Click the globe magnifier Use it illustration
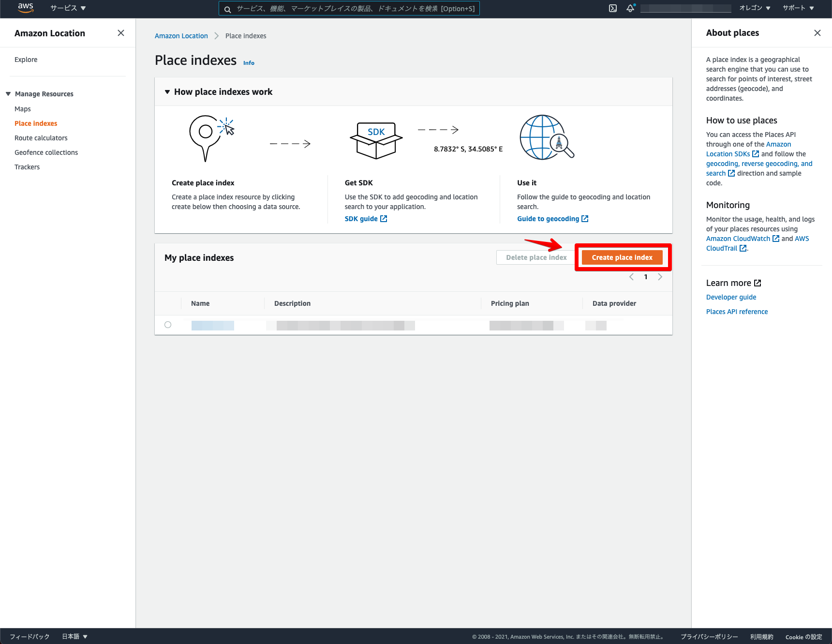Image resolution: width=832 pixels, height=644 pixels. click(547, 137)
